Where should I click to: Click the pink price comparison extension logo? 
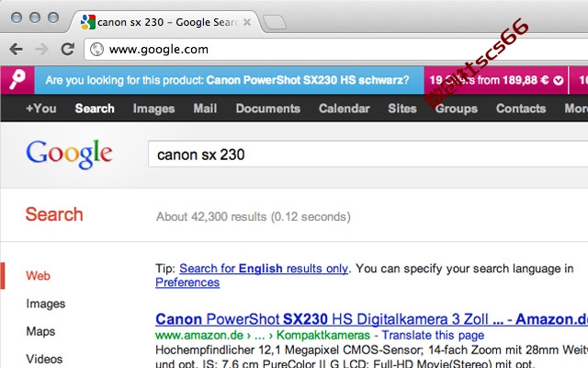17,80
